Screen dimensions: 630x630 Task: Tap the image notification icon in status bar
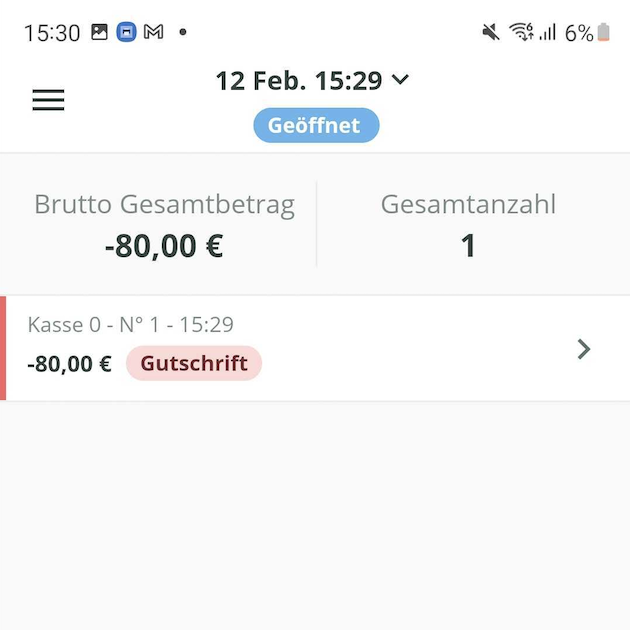click(99, 32)
